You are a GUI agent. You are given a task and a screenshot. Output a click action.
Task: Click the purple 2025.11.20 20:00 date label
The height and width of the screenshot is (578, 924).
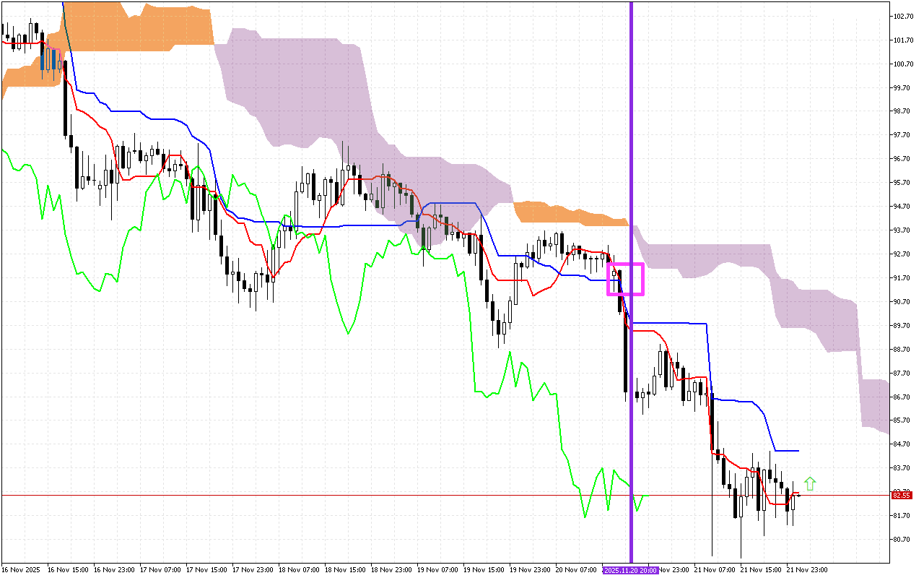631,569
